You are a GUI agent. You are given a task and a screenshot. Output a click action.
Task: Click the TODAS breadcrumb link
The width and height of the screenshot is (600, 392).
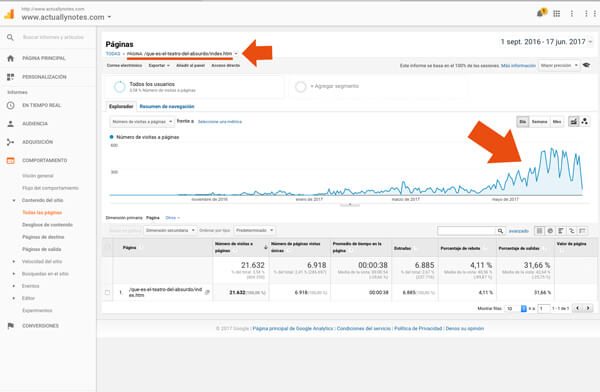point(113,54)
